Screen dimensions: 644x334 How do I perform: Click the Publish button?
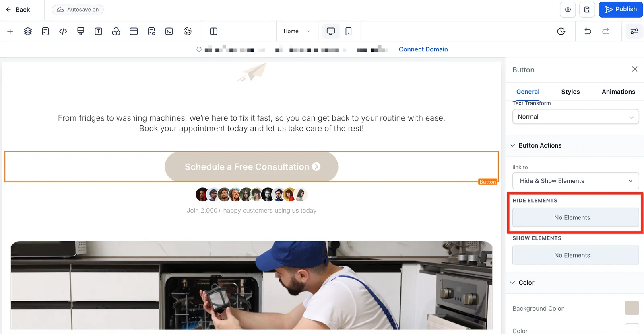(x=621, y=10)
